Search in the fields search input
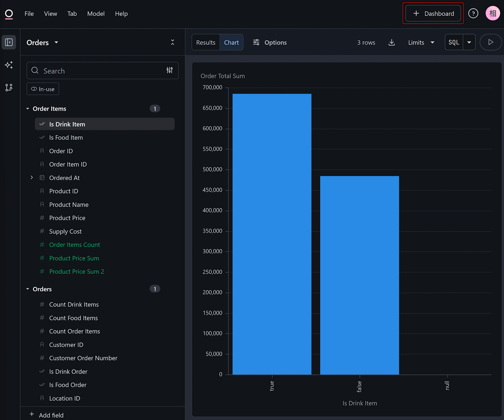This screenshot has width=504, height=420. coord(103,70)
